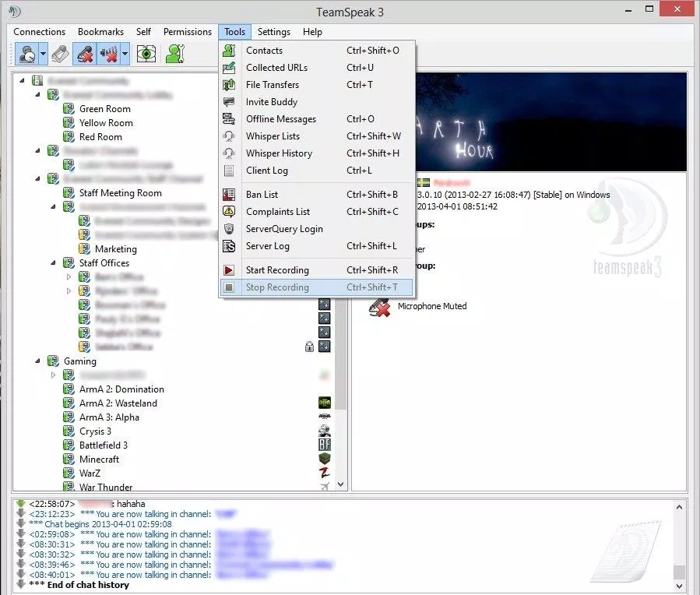Click the down arrow on the channel tree scrollbar
Screen dimensions: 700x595
[x=340, y=484]
